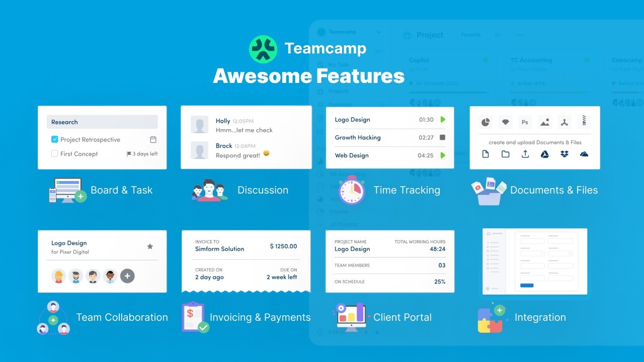Switch to Favorite tab in background window

[x=471, y=35]
